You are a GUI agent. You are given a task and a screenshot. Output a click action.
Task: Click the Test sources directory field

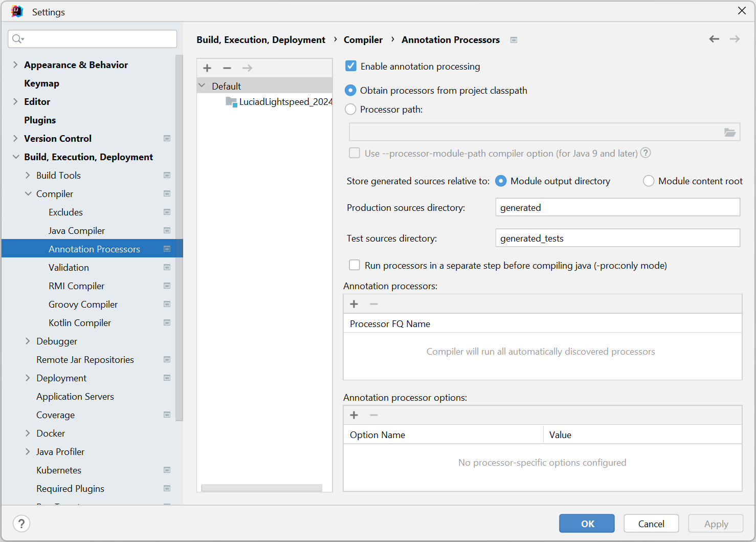[617, 238]
